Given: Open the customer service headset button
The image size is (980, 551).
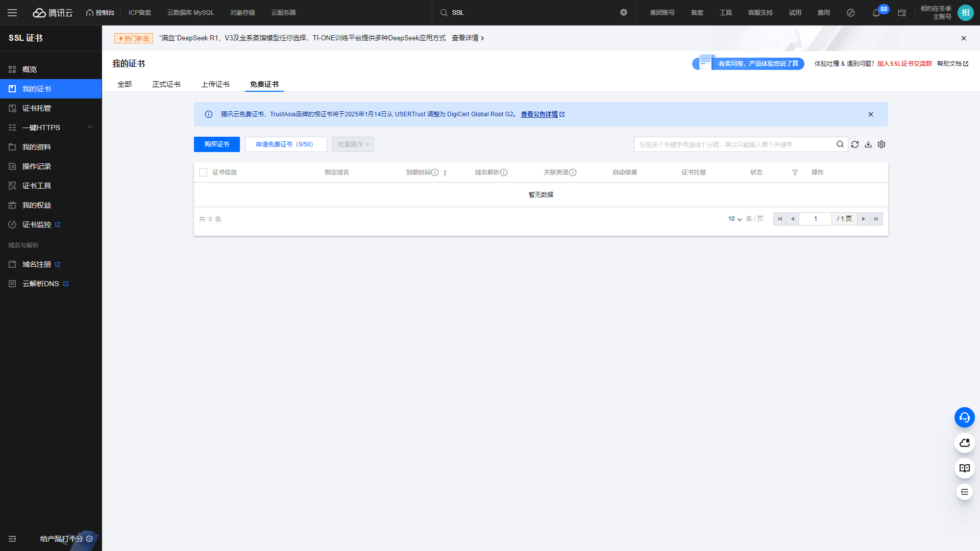Looking at the screenshot, I should pyautogui.click(x=964, y=417).
